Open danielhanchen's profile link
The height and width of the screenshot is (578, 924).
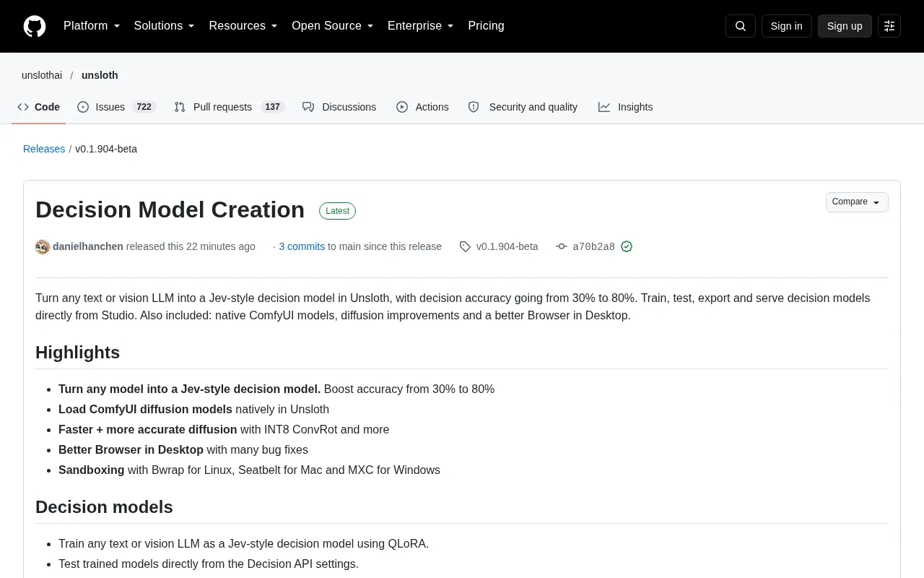[88, 246]
